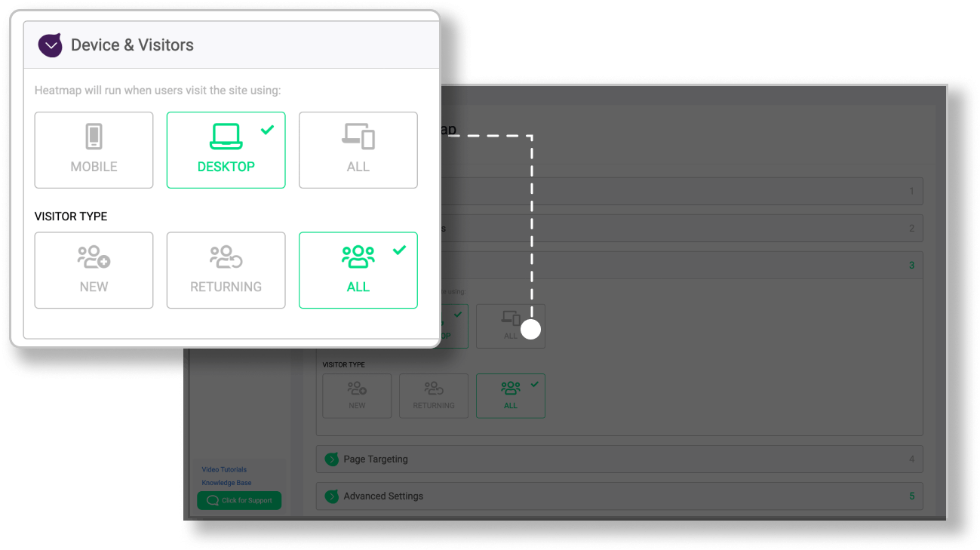The width and height of the screenshot is (980, 550).
Task: Click the purple logo in the dialog header
Action: pos(50,45)
